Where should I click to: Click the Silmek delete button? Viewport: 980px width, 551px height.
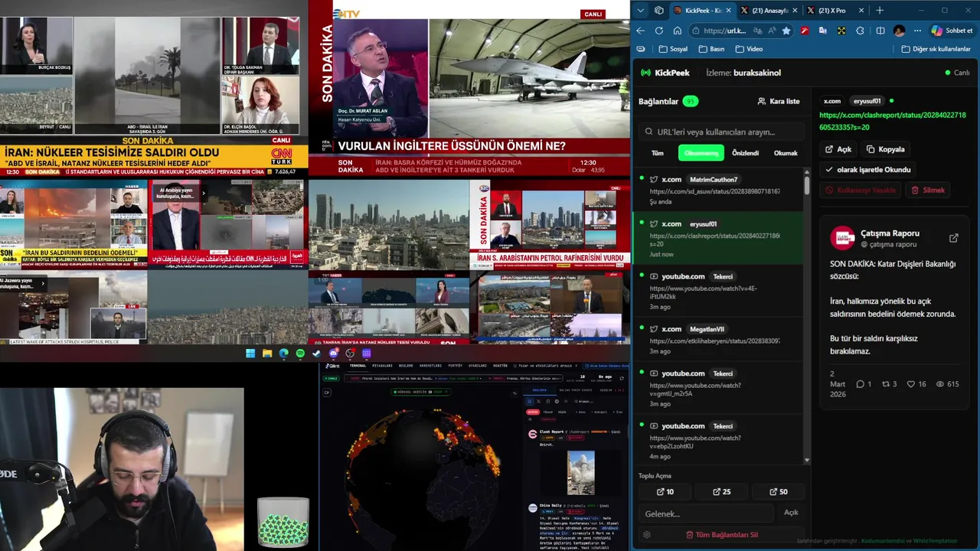tap(928, 190)
